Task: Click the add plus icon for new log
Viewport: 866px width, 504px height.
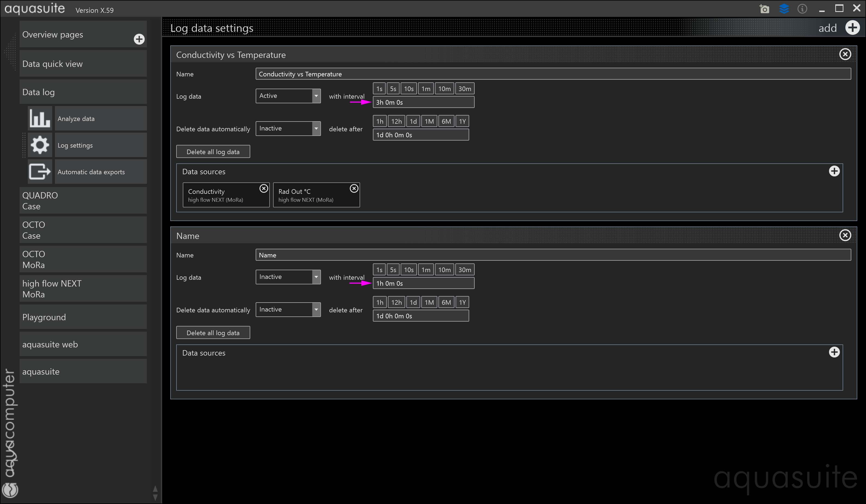Action: click(x=852, y=28)
